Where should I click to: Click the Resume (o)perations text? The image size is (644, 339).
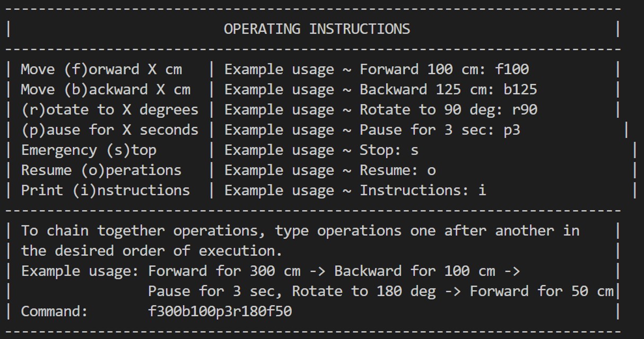[101, 170]
